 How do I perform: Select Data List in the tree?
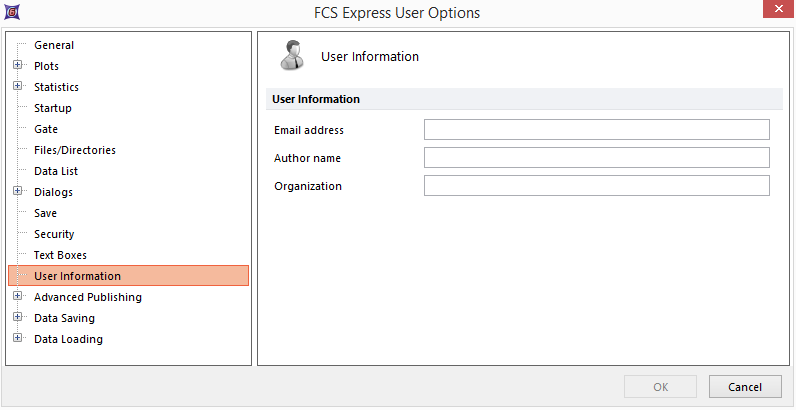[x=56, y=171]
